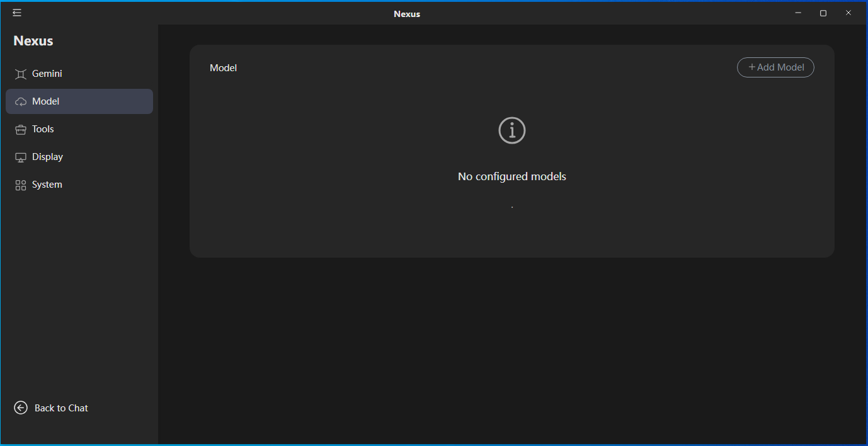Click the toolbox icon next to Tools
Screen dimensions: 868x446
click(20, 129)
